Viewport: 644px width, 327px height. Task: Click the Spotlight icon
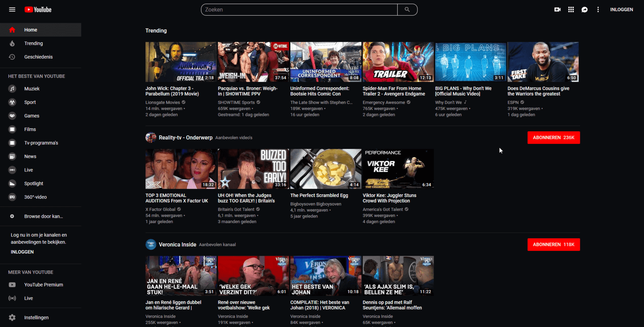coord(12,184)
